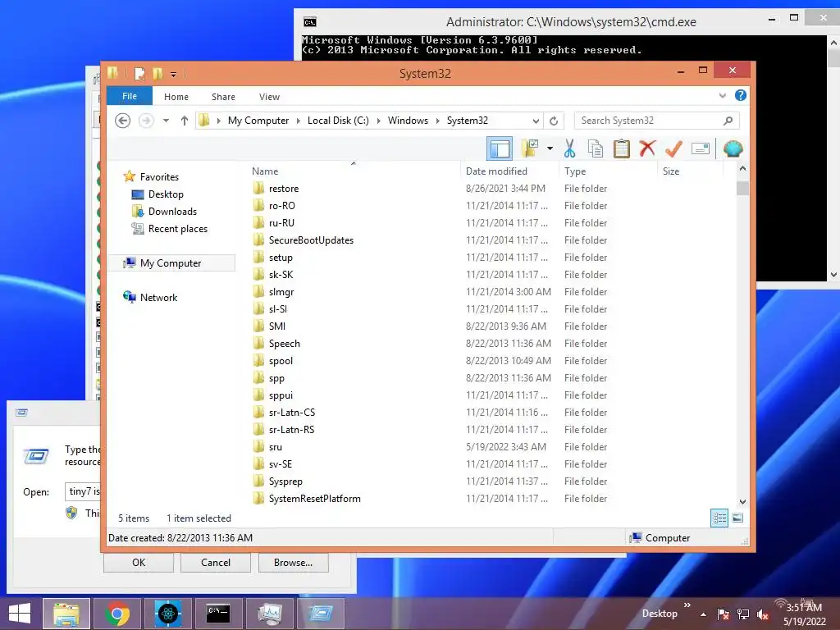The image size is (840, 630).
Task: Select the slmgr folder
Action: pos(281,292)
